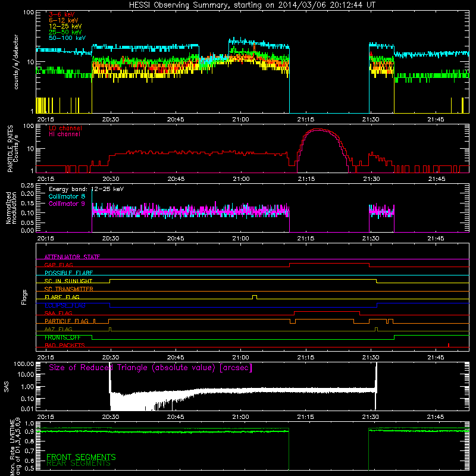This screenshot has width=476, height=476.
Task: Select the ECLIPSE FLAG label
Action: click(65, 305)
